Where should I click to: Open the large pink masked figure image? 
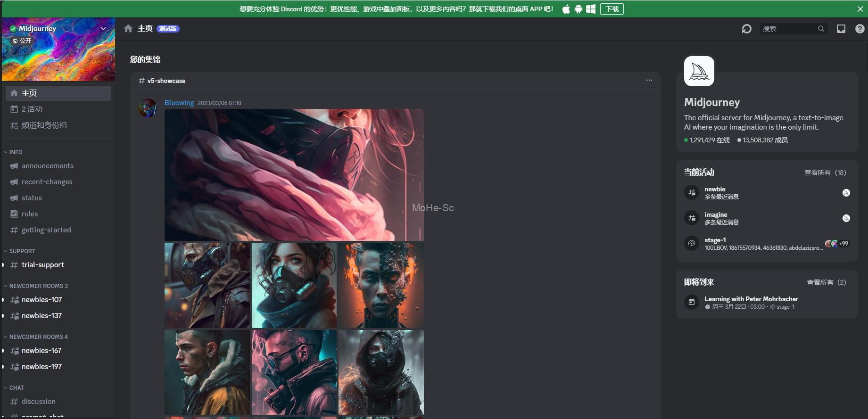coord(294,175)
